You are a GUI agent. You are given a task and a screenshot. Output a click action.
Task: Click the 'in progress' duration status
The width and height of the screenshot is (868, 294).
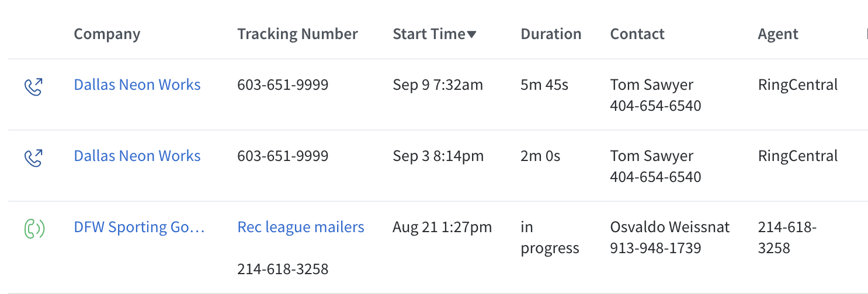550,237
